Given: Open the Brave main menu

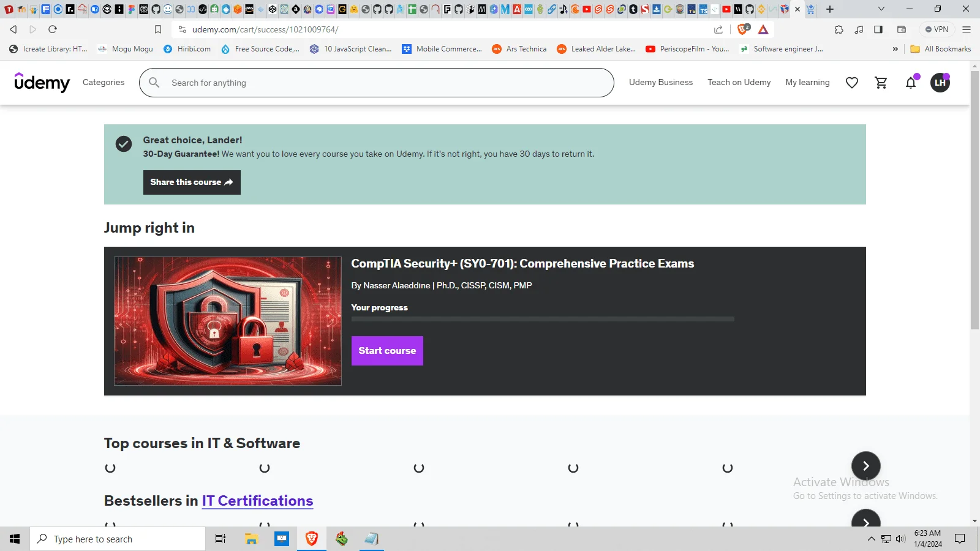Looking at the screenshot, I should click(x=967, y=29).
